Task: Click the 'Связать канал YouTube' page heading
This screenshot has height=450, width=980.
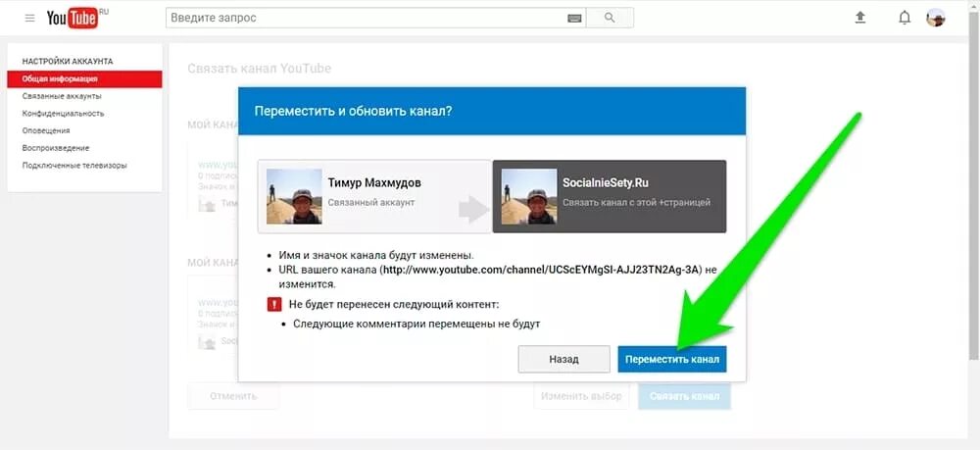Action: click(260, 68)
